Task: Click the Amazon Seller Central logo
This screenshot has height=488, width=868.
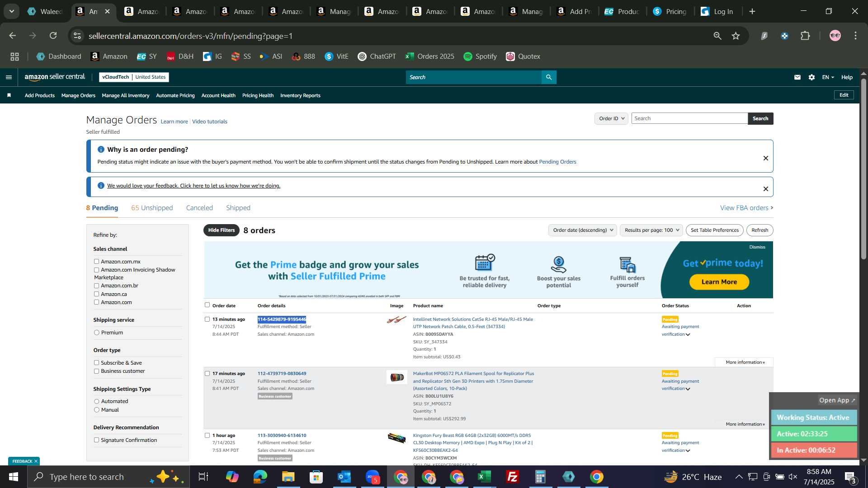Action: (x=55, y=77)
